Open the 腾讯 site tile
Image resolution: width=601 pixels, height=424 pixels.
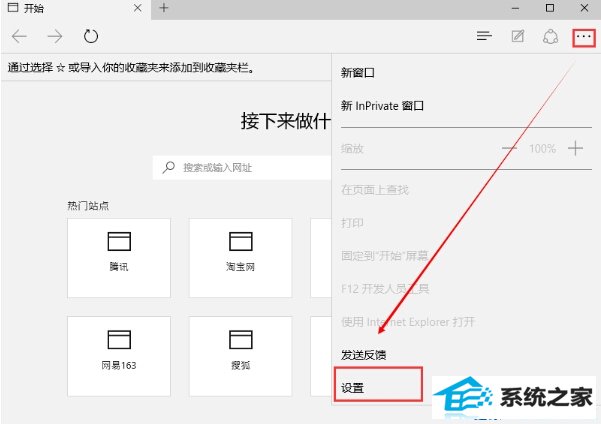click(x=119, y=258)
